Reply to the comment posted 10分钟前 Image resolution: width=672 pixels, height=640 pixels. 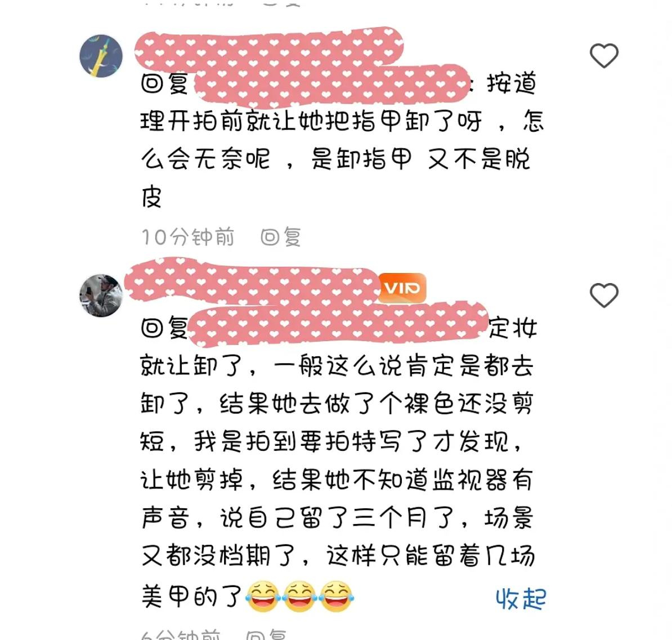pos(281,237)
